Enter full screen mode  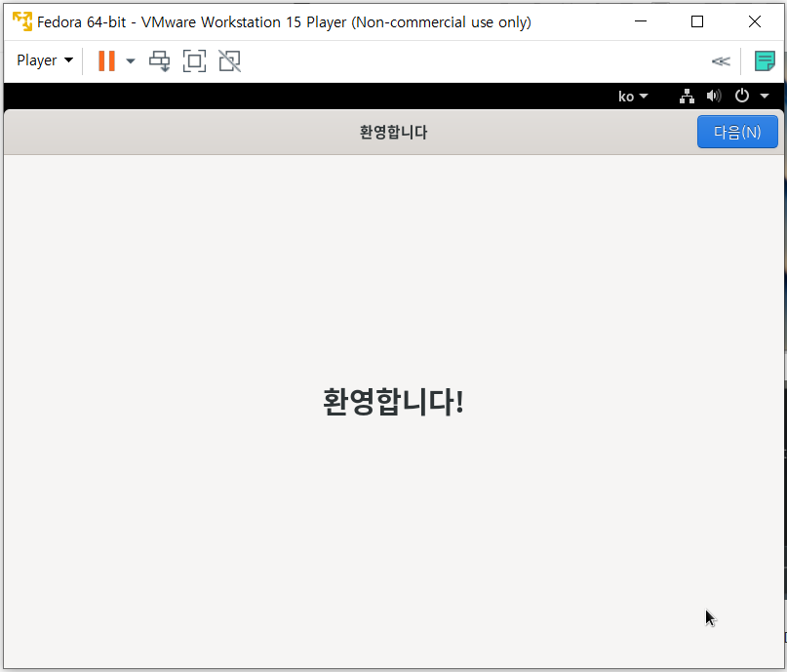click(194, 61)
